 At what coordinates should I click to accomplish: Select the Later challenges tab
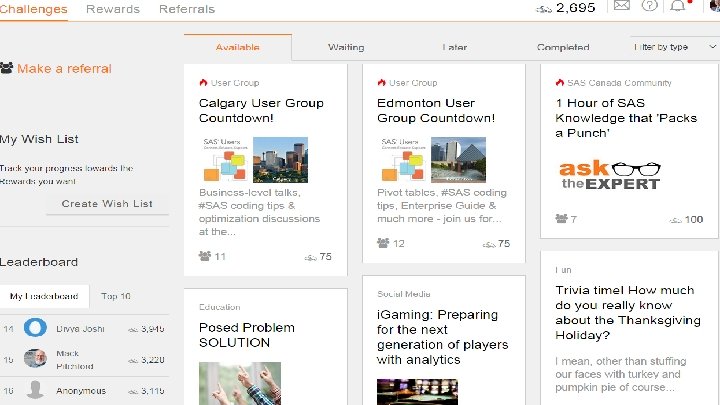[455, 47]
